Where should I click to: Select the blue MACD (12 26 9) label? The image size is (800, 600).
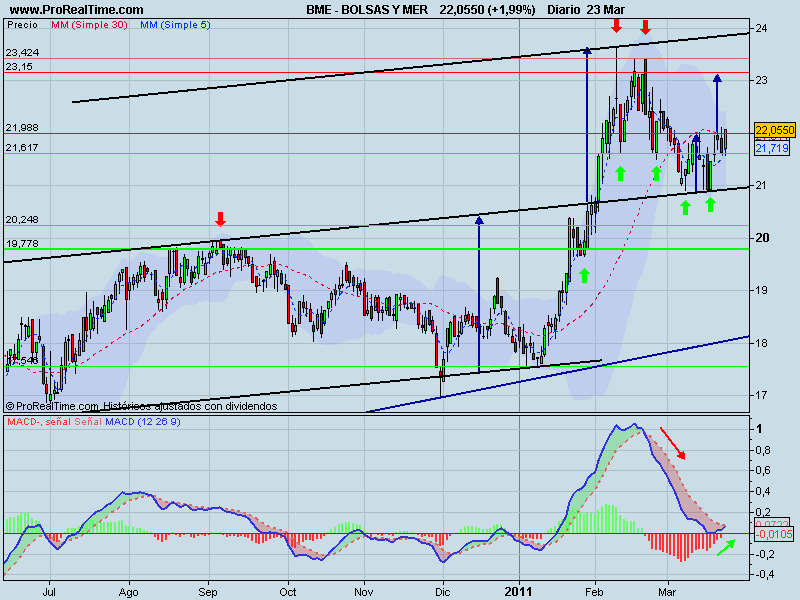(143, 422)
